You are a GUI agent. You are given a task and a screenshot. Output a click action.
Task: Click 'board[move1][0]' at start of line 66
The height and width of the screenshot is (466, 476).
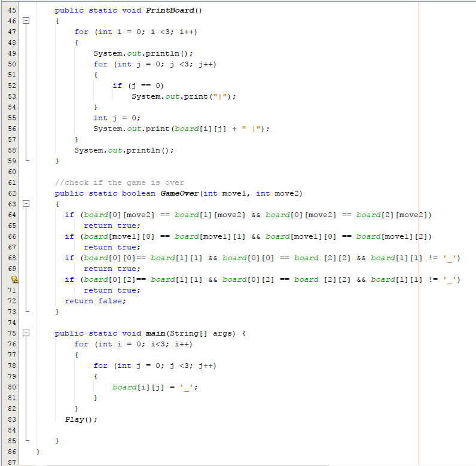point(119,236)
